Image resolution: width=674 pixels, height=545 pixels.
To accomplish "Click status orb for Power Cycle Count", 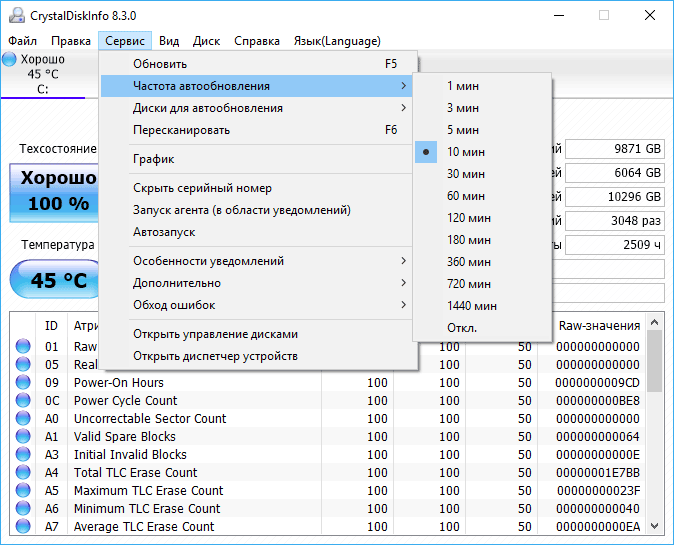I will pos(23,401).
